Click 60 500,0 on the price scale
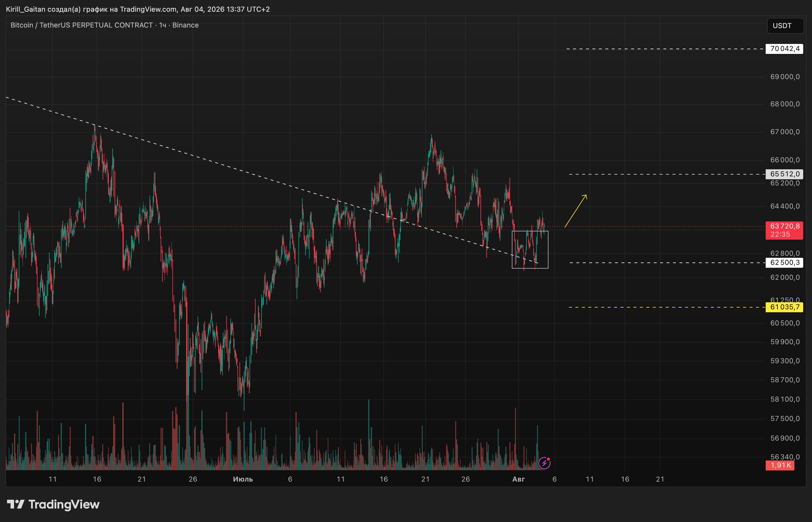Screen dimensions: 812x522 pos(785,323)
